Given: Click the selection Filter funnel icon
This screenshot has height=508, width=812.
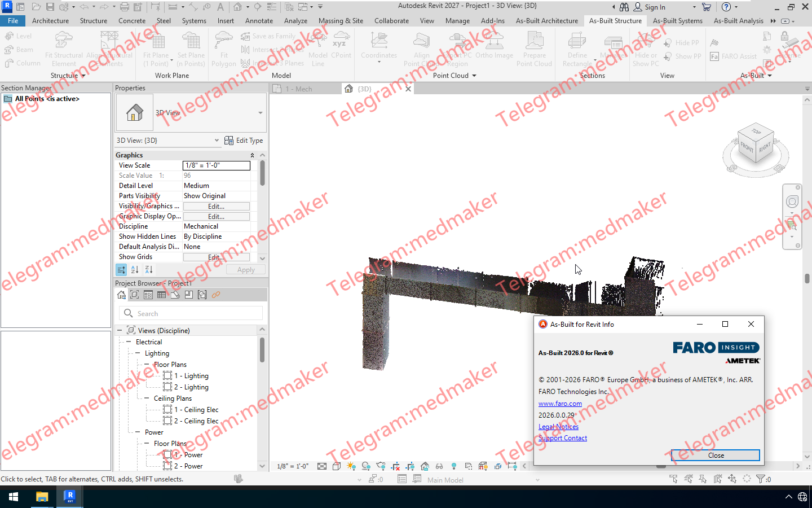Looking at the screenshot, I should click(x=761, y=479).
